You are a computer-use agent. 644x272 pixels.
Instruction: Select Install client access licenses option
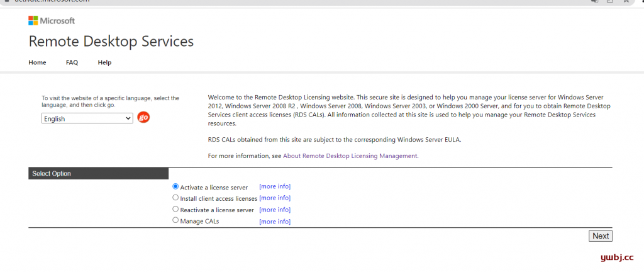pos(175,198)
